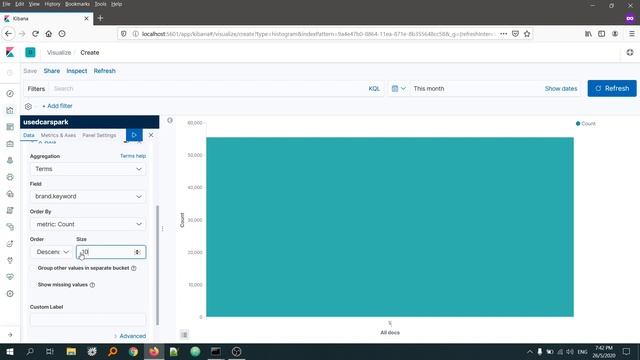Open Dev Tools in sidebar
Viewport: 640px width, 360px height.
(10, 260)
